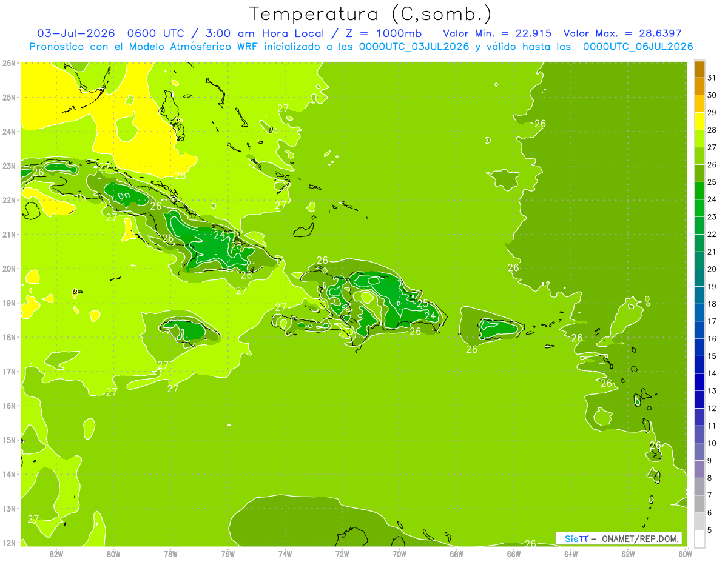Screen dimensions: 728x562
Task: Click the '80W' longitude axis label
Action: [x=113, y=554]
